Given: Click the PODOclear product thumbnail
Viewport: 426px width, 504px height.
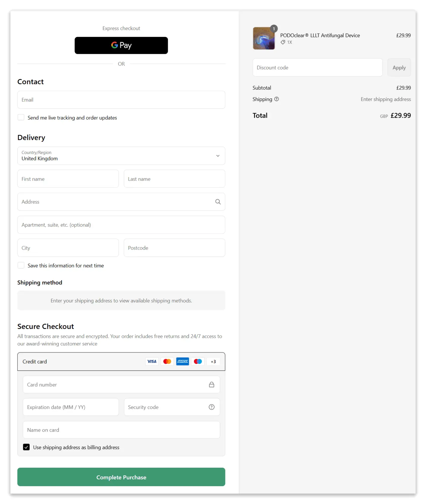Looking at the screenshot, I should click(x=264, y=38).
